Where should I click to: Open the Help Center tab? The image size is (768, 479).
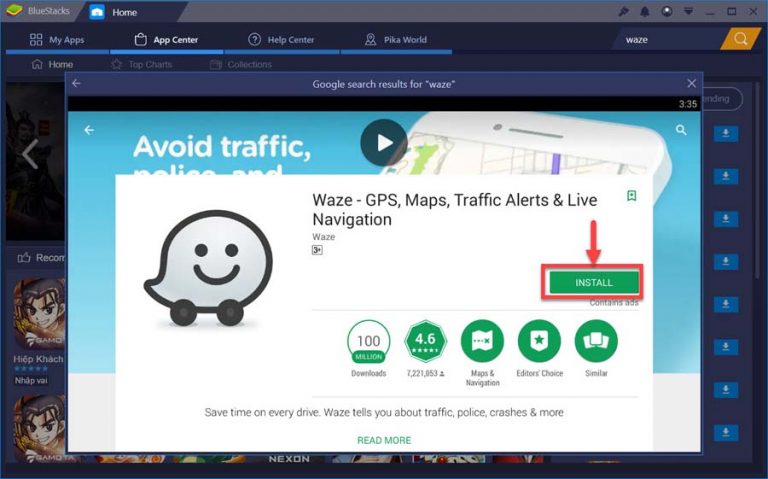pyautogui.click(x=282, y=40)
